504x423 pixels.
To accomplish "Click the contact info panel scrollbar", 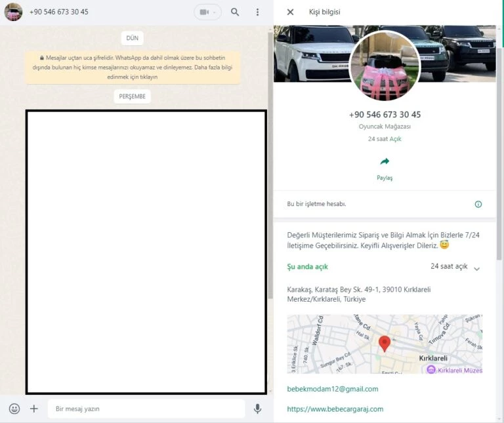I will tap(499, 154).
